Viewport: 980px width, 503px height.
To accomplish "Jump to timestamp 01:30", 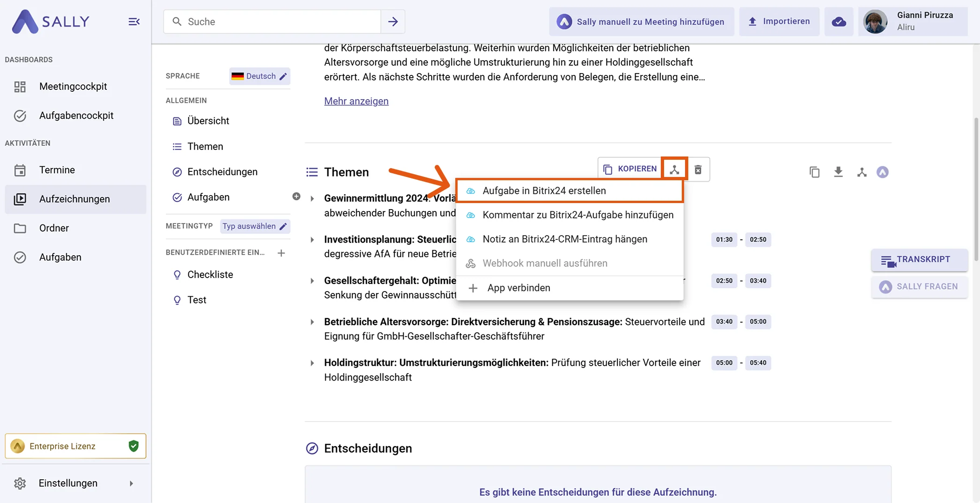I will click(724, 240).
